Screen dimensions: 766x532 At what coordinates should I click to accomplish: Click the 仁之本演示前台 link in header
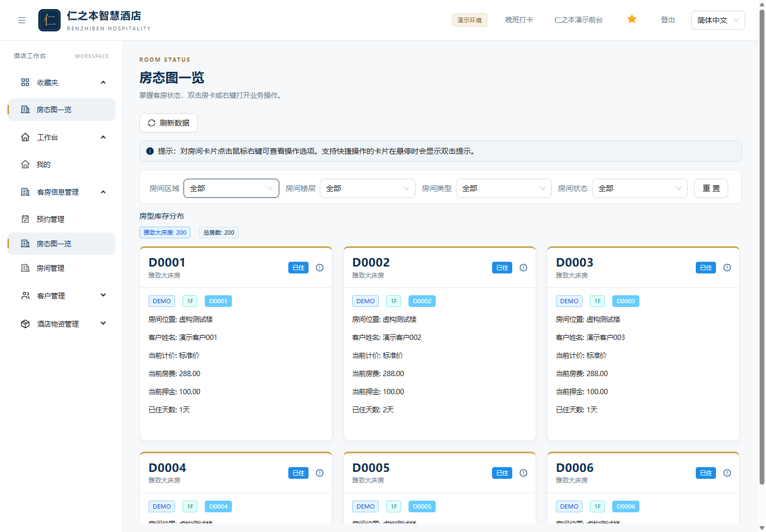click(578, 20)
